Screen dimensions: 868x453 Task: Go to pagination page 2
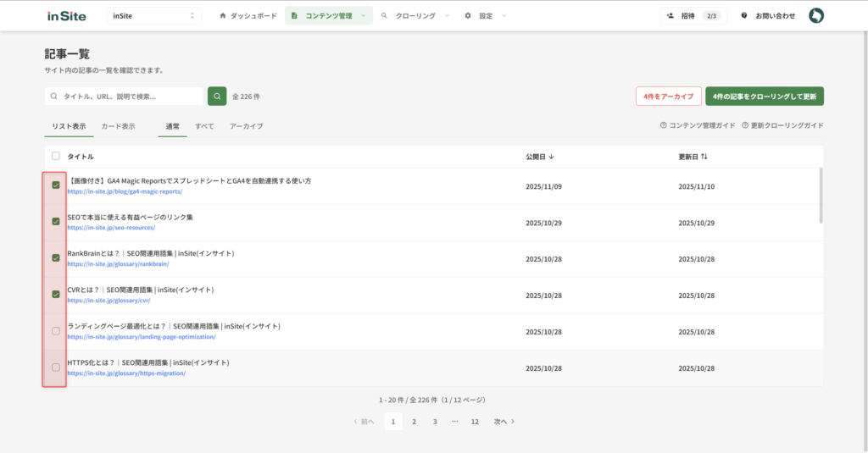coord(414,422)
